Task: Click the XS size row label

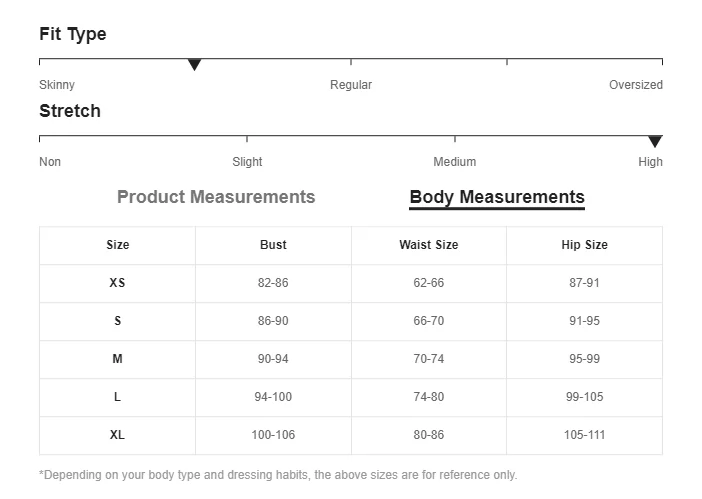Action: [x=117, y=283]
